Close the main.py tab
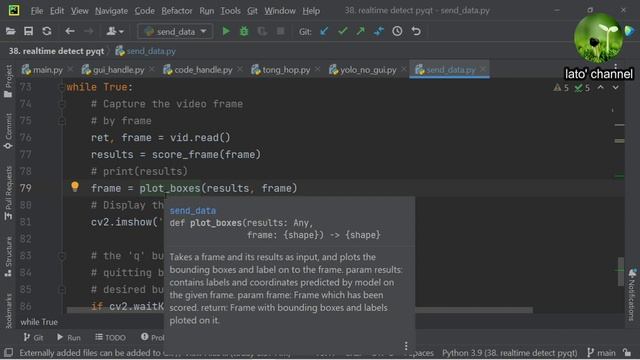 click(70, 69)
